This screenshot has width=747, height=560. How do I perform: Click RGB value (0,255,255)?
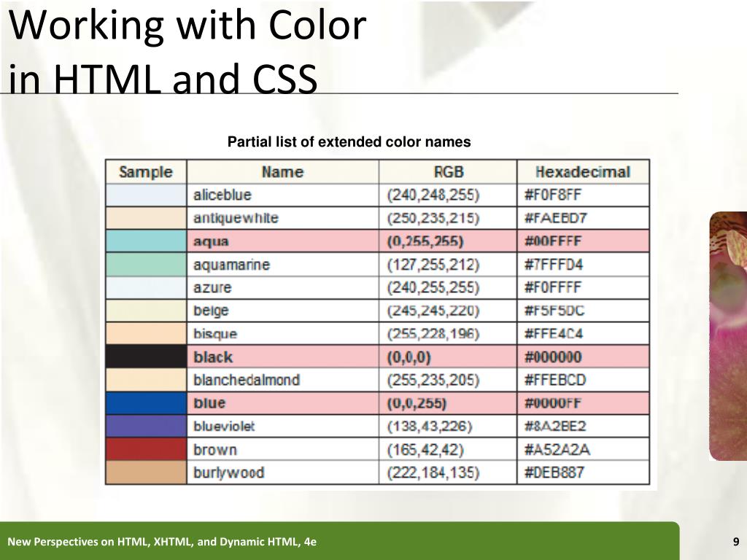pyautogui.click(x=425, y=241)
